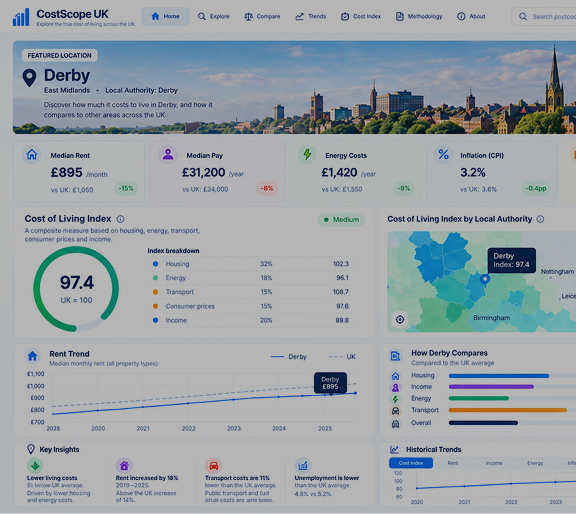Viewport: 576px width, 514px height.
Task: Open the Methodology page
Action: pyautogui.click(x=419, y=16)
